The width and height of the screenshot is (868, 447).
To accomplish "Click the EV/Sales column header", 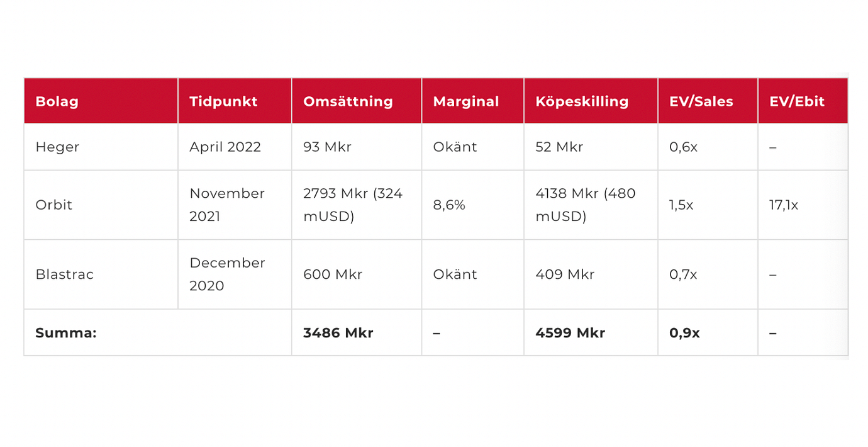I will [701, 101].
